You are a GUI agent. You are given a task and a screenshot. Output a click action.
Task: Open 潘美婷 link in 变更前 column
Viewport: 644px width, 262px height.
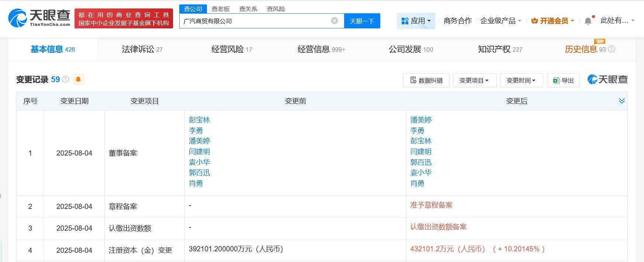[199, 141]
